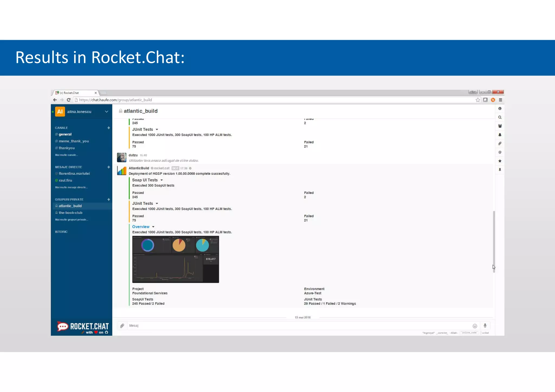555x392 pixels.
Task: Start audio recording with microphone icon
Action: (485, 326)
